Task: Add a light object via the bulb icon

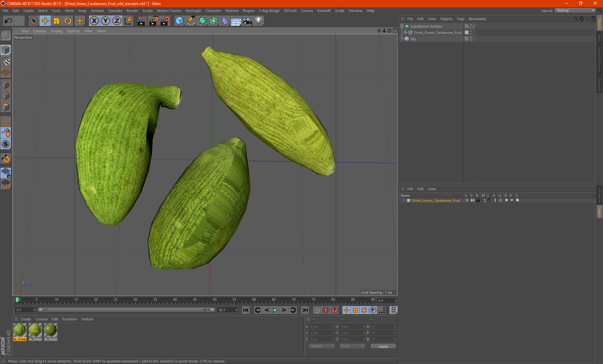Action: point(258,21)
